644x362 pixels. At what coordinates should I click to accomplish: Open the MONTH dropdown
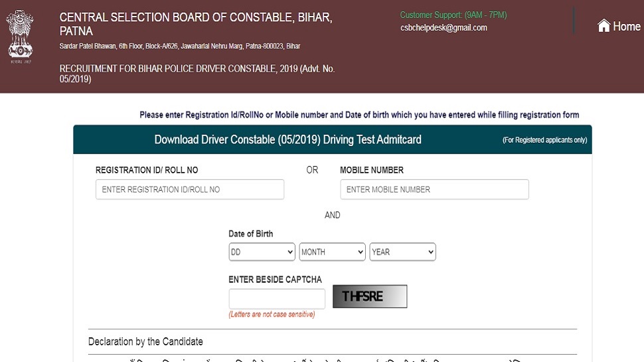click(332, 252)
